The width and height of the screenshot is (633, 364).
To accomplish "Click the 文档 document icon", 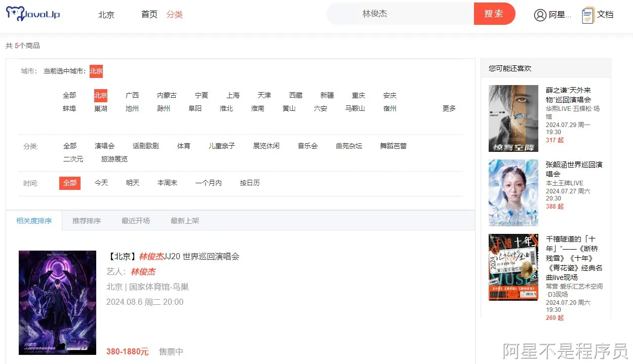I will pos(587,14).
